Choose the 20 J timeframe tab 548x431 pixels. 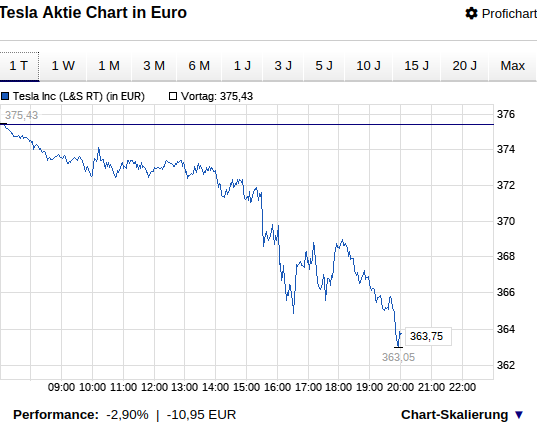(x=464, y=66)
